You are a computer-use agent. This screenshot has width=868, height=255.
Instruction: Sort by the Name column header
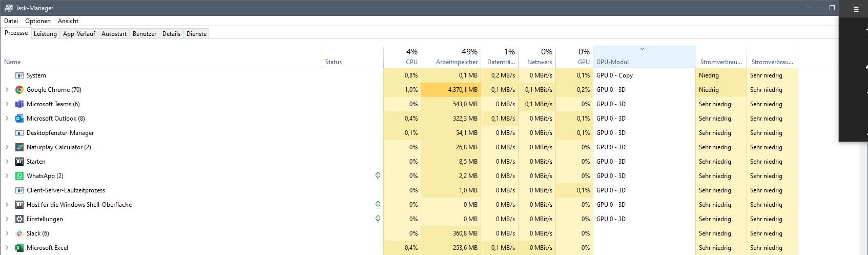pyautogui.click(x=161, y=57)
